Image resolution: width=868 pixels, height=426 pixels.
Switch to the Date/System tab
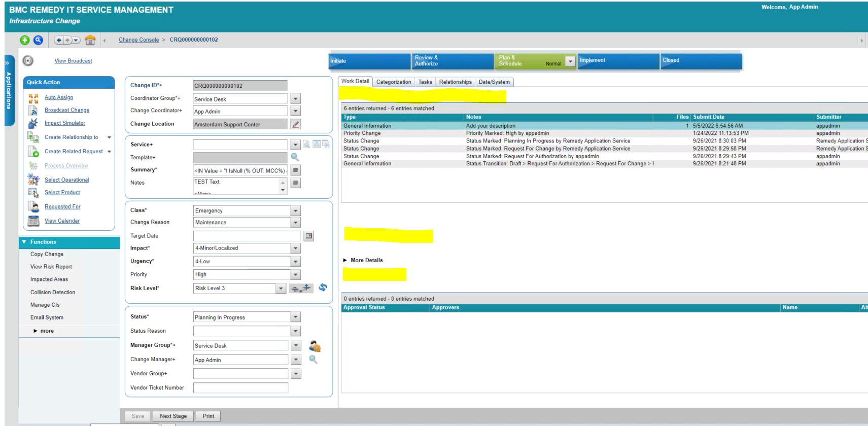pyautogui.click(x=494, y=82)
